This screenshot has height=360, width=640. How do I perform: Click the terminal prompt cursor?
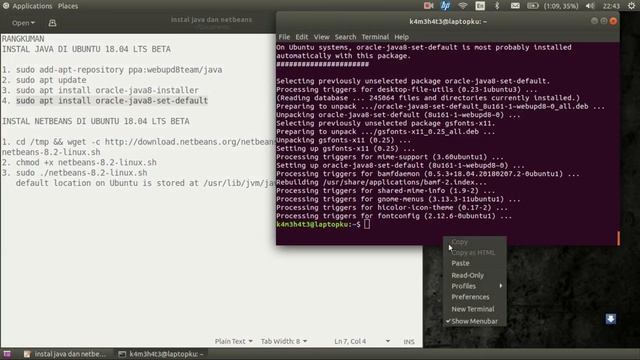point(367,224)
